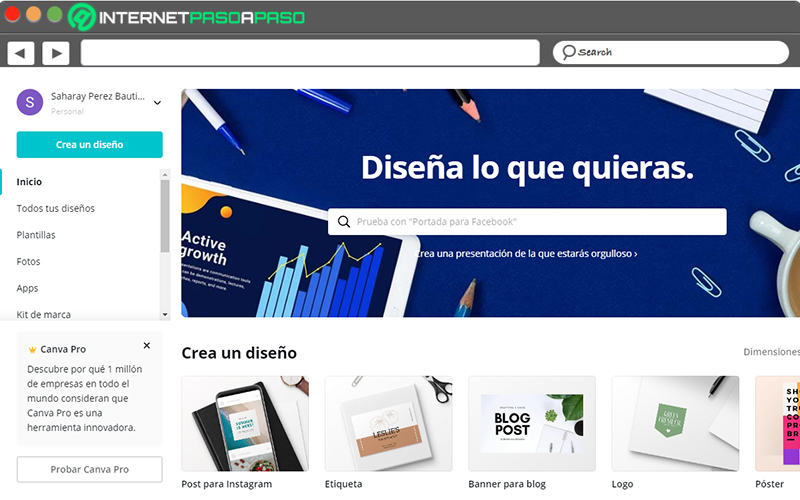Click the Crea un diseño button

pyautogui.click(x=89, y=144)
